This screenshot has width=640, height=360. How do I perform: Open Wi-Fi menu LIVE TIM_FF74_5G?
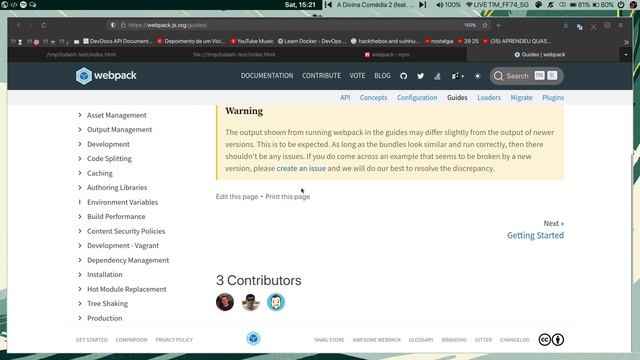(497, 5)
